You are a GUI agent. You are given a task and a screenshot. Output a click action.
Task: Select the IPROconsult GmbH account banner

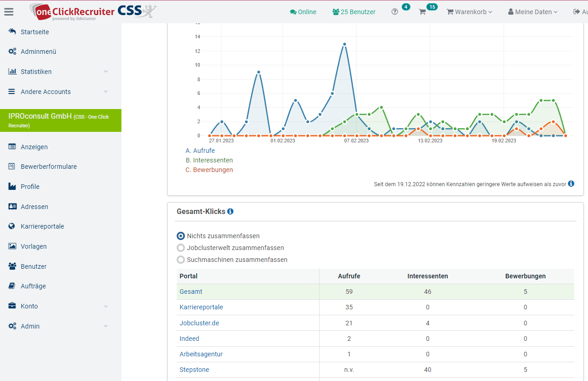click(61, 120)
